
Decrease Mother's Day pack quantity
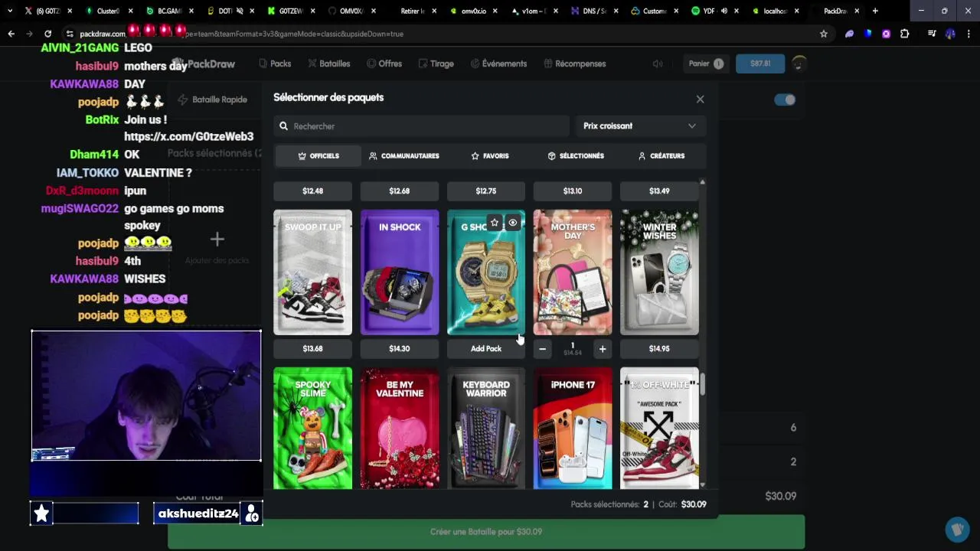tap(543, 349)
